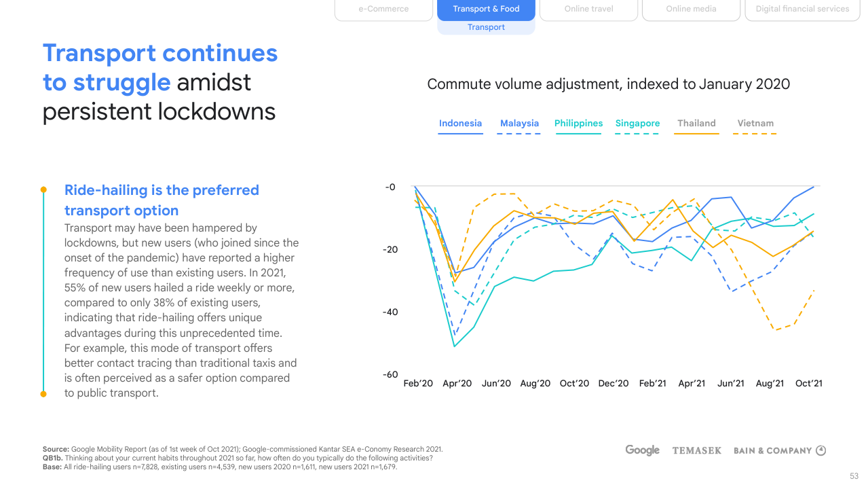868x489 pixels.
Task: Click the Apr'20 label on the chart axis
Action: click(x=457, y=384)
